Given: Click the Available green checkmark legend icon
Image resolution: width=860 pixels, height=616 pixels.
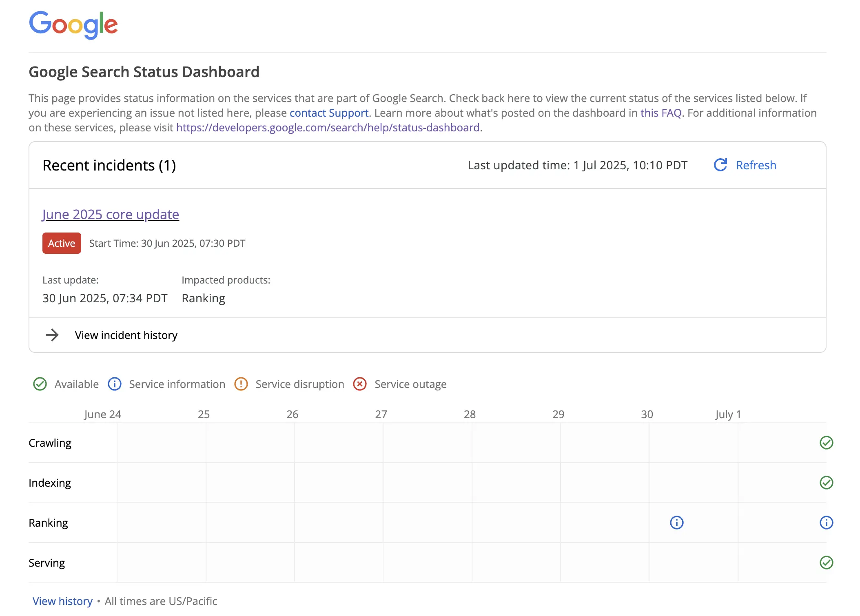Looking at the screenshot, I should pyautogui.click(x=40, y=384).
